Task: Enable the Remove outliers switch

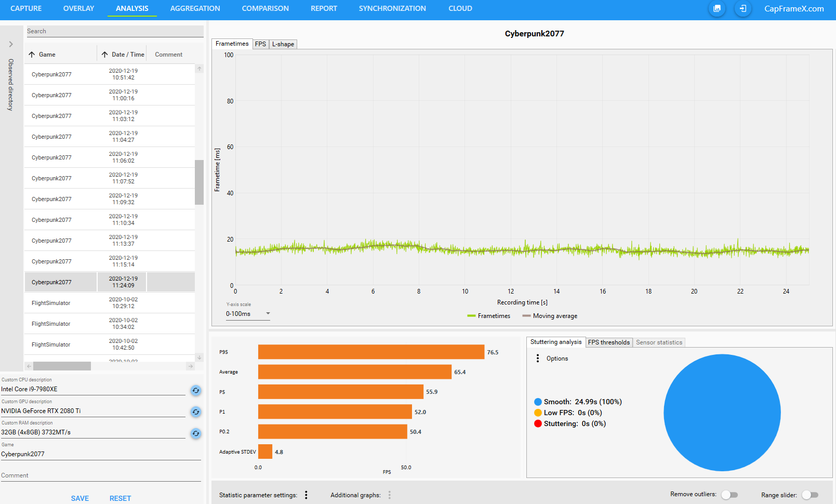Action: click(x=729, y=495)
